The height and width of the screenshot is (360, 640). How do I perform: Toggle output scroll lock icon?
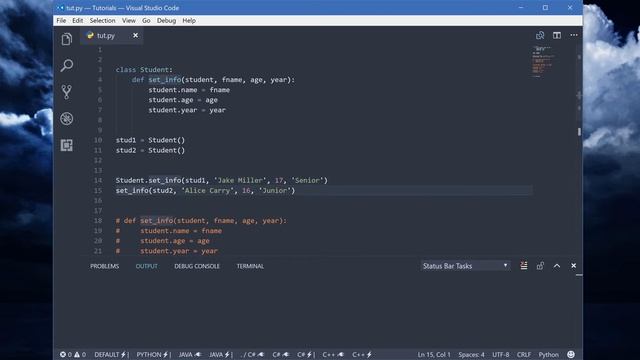540,266
